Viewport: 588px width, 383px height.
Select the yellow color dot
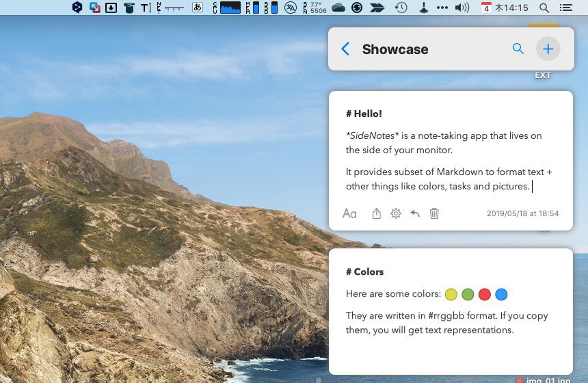click(x=451, y=295)
